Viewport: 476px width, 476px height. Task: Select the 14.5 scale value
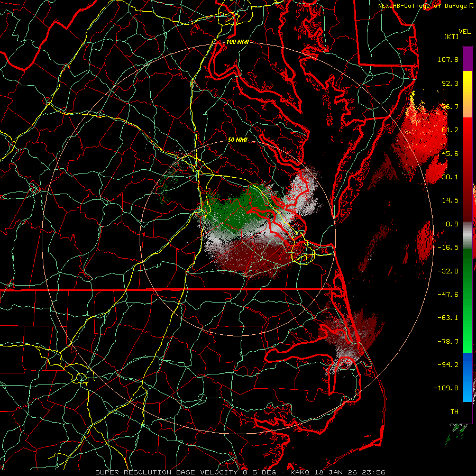pyautogui.click(x=450, y=200)
